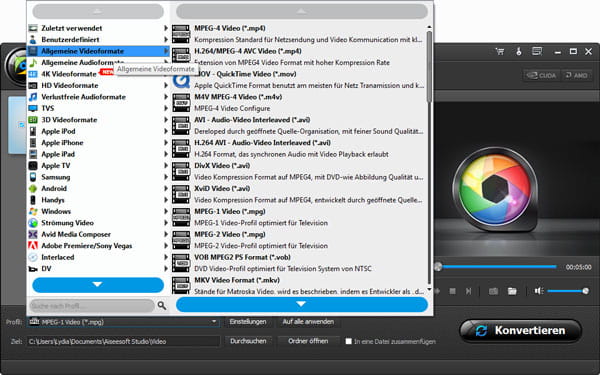The width and height of the screenshot is (600, 375).
Task: Click the 3D Videoformate icon
Action: (33, 120)
